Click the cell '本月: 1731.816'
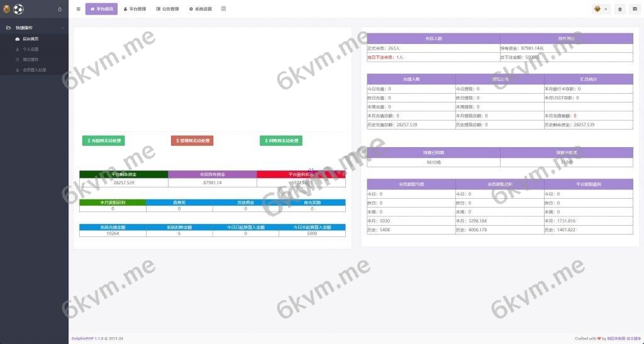This screenshot has width=644, height=344. click(589, 221)
